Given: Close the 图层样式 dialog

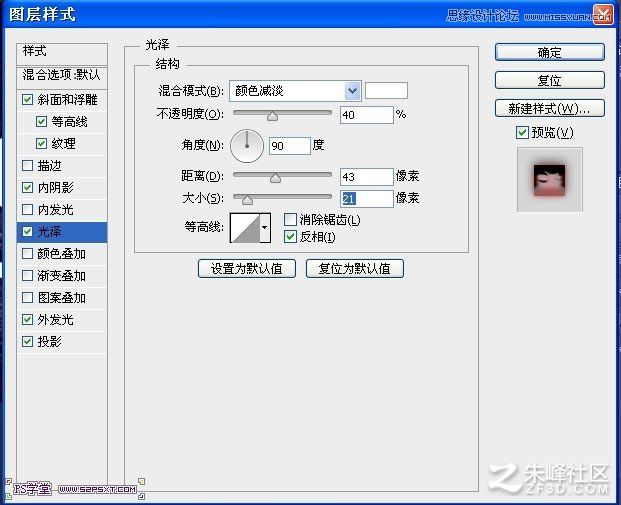Looking at the screenshot, I should pyautogui.click(x=603, y=15).
